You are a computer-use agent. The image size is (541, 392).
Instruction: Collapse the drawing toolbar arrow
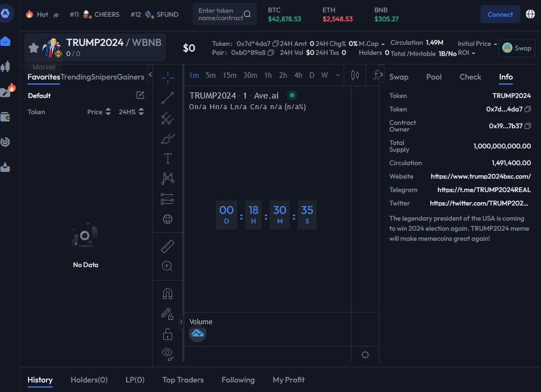(181, 321)
